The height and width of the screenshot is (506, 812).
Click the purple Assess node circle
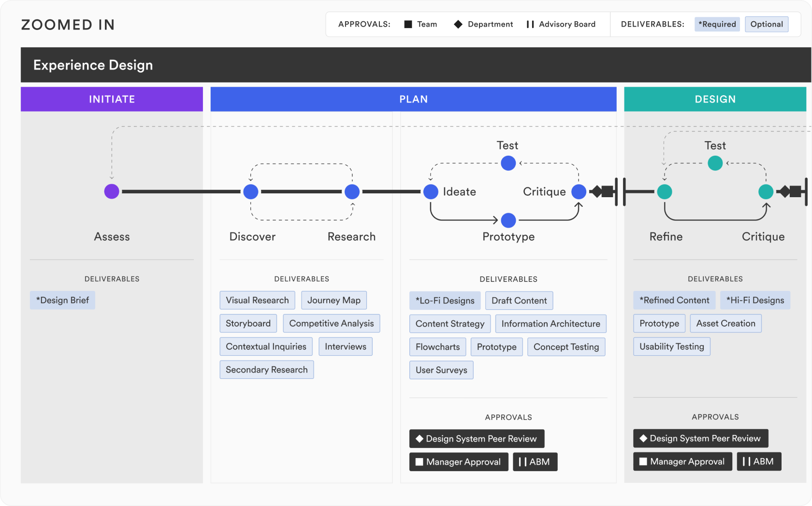112,191
